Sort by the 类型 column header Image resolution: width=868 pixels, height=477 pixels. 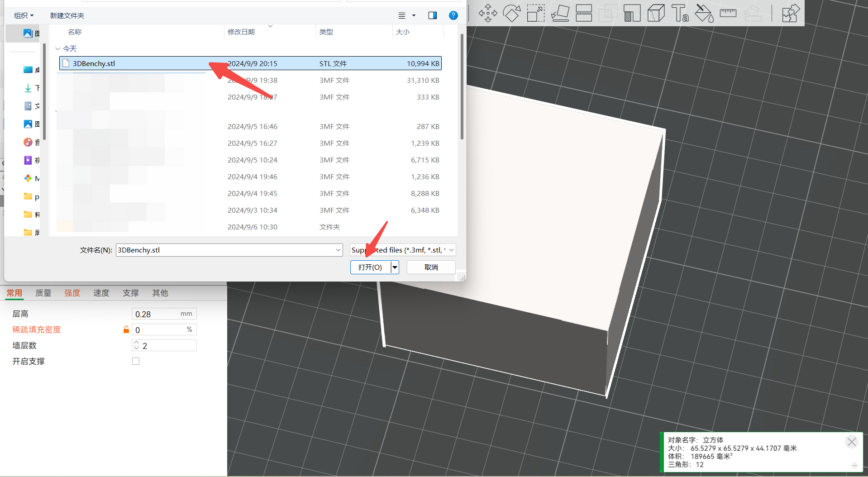pos(326,32)
